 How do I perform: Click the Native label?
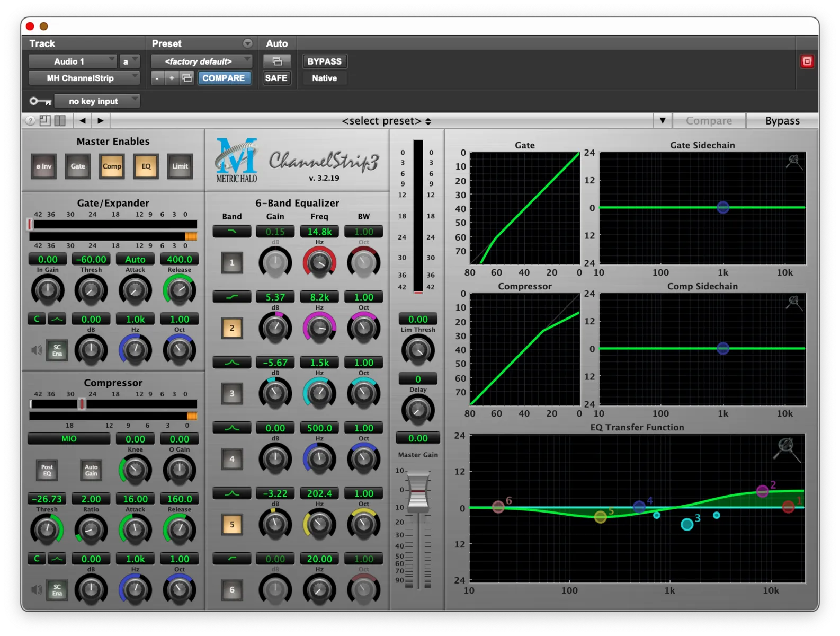[x=325, y=78]
